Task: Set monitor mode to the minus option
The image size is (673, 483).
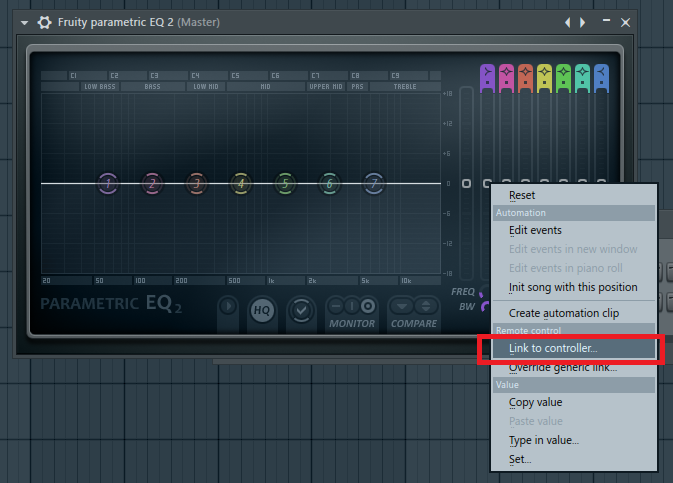Action: point(336,306)
